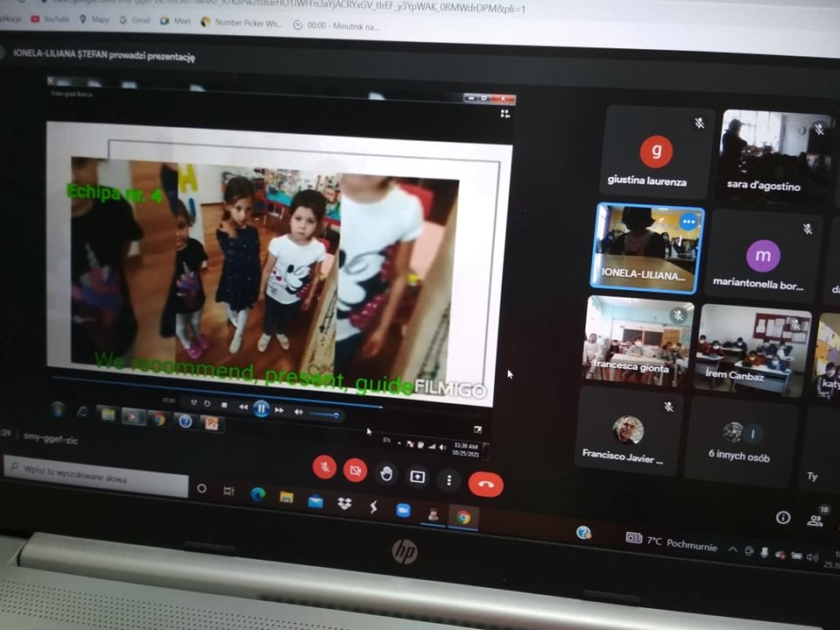This screenshot has height=630, width=840.
Task: Click fast forward in shared media player
Action: (x=279, y=410)
